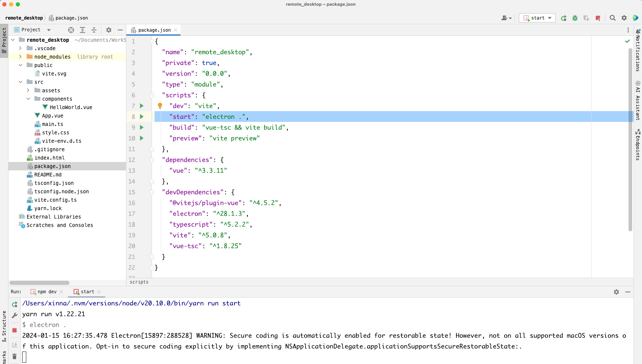
Task: Hide the Project panel with the minus icon
Action: [x=120, y=30]
